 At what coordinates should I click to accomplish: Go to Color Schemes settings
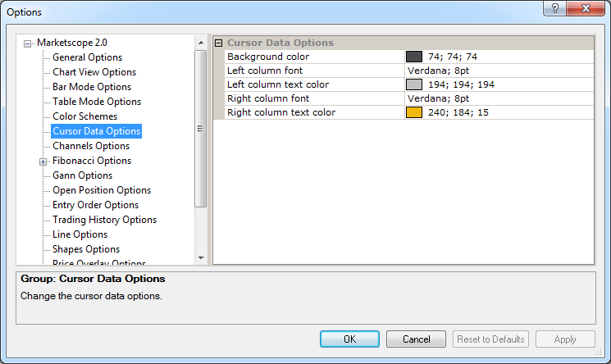85,116
